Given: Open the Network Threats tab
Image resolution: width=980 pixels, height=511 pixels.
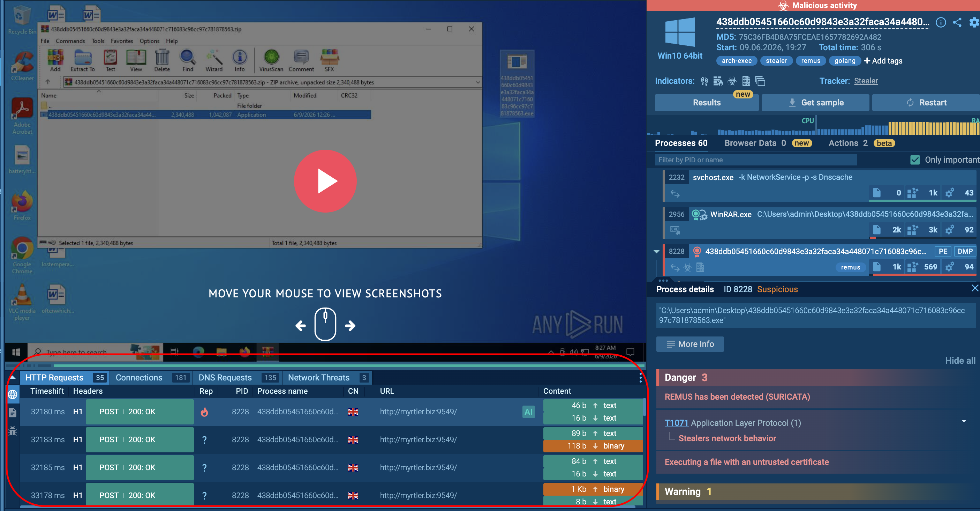Looking at the screenshot, I should [x=327, y=377].
